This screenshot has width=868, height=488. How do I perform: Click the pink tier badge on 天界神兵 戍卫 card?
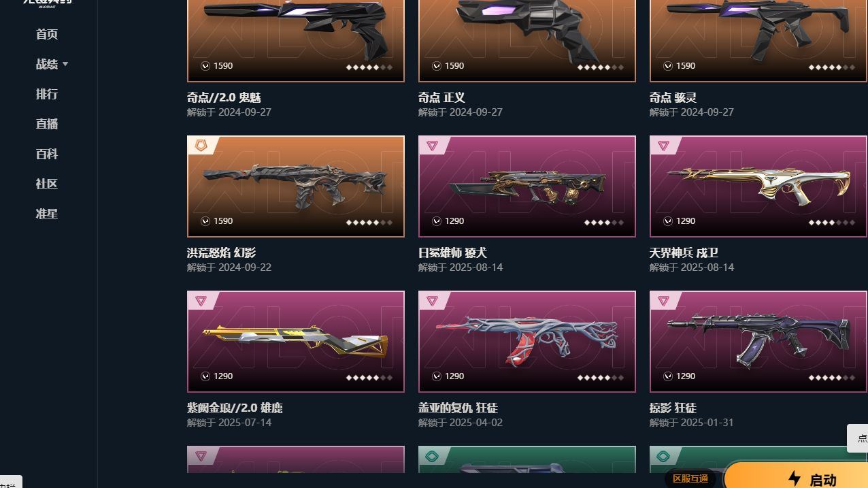point(663,145)
